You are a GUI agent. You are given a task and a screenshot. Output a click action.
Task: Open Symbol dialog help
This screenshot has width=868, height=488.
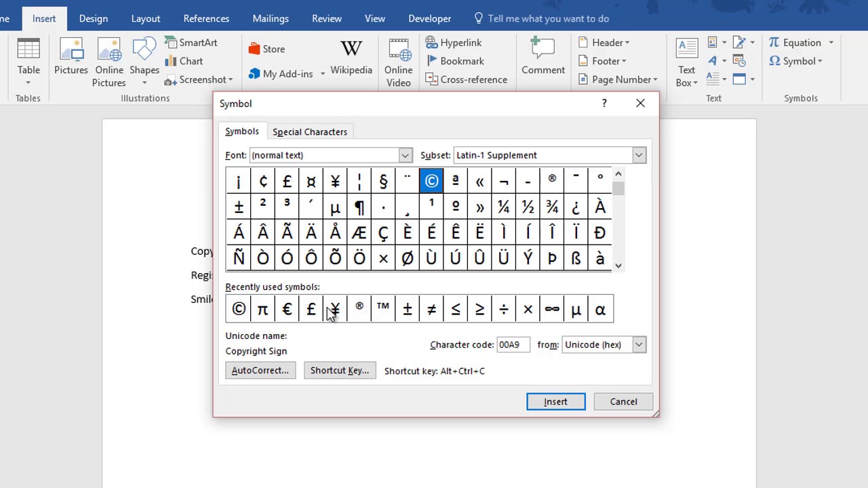[x=604, y=103]
